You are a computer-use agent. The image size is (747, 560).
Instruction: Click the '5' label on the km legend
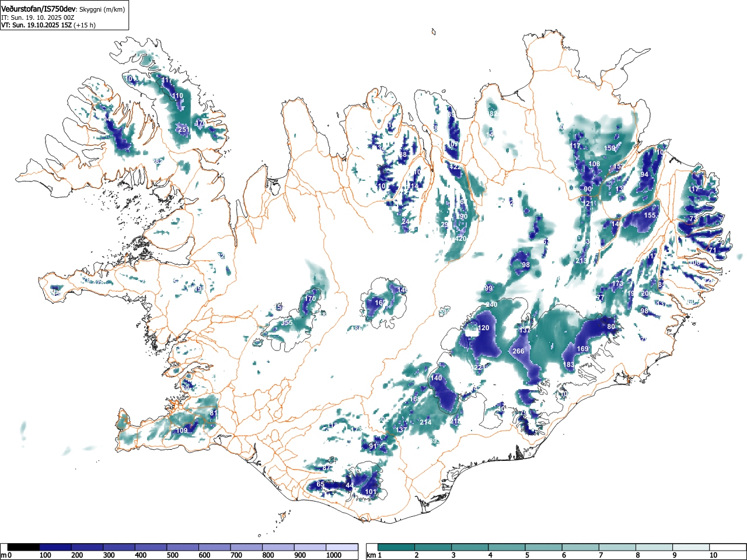point(527,555)
